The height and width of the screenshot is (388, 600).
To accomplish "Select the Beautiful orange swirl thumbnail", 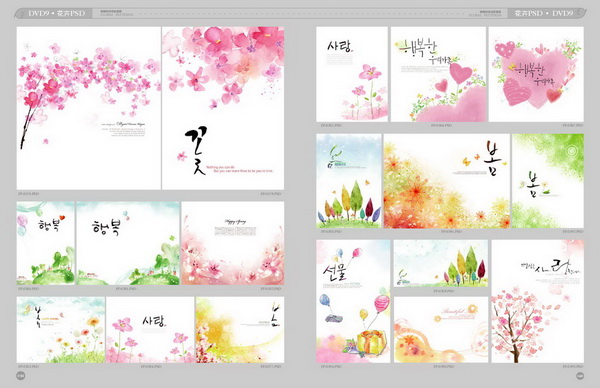I will click(441, 330).
